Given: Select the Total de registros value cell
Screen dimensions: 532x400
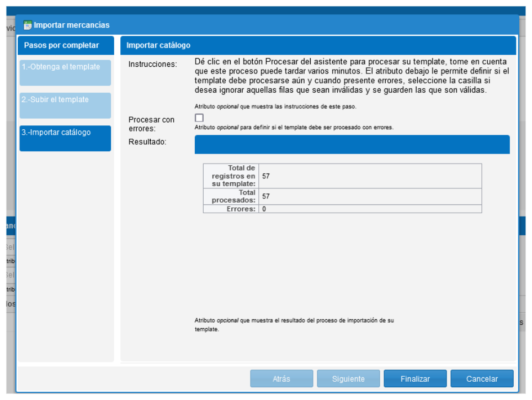Looking at the screenshot, I should 370,176.
